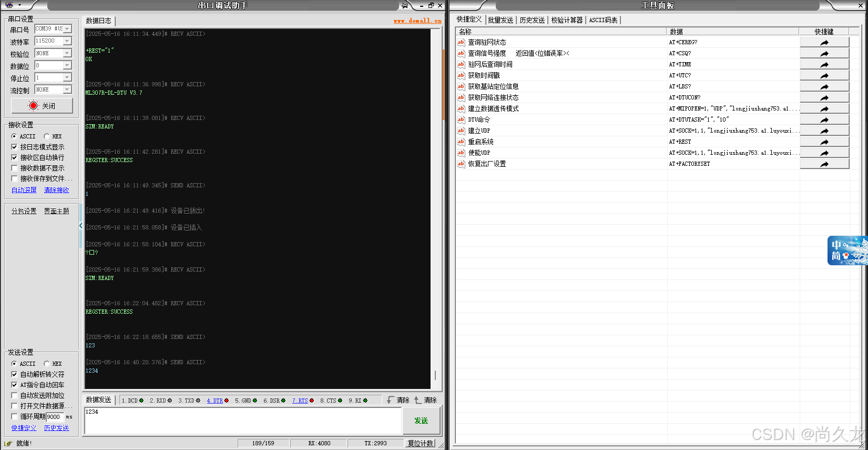868x450 pixels.
Task: Open the 数据位 data bits dropdown
Action: point(67,65)
